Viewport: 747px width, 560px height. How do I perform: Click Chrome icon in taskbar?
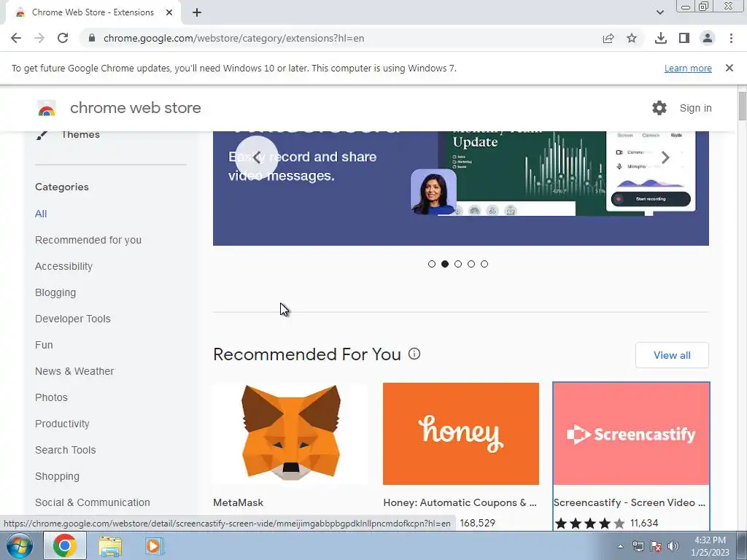pyautogui.click(x=65, y=545)
